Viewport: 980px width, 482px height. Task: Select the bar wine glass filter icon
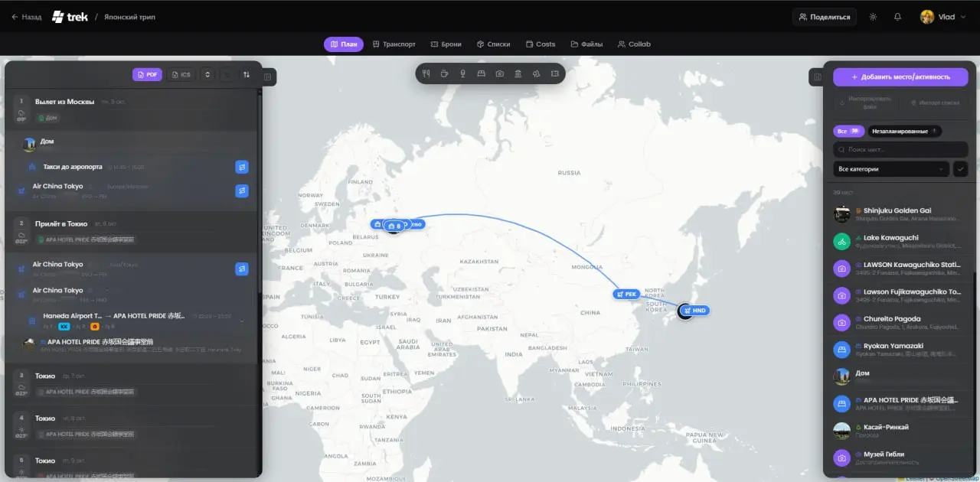point(463,73)
